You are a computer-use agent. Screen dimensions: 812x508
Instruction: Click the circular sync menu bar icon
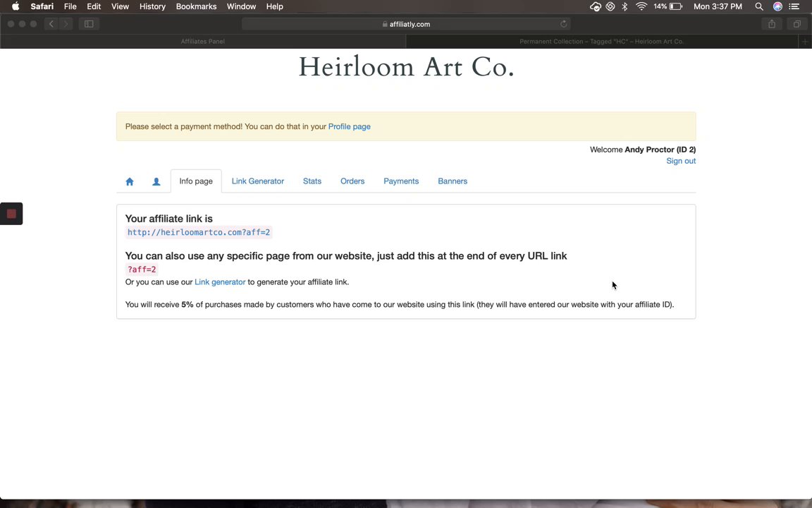[x=610, y=6]
